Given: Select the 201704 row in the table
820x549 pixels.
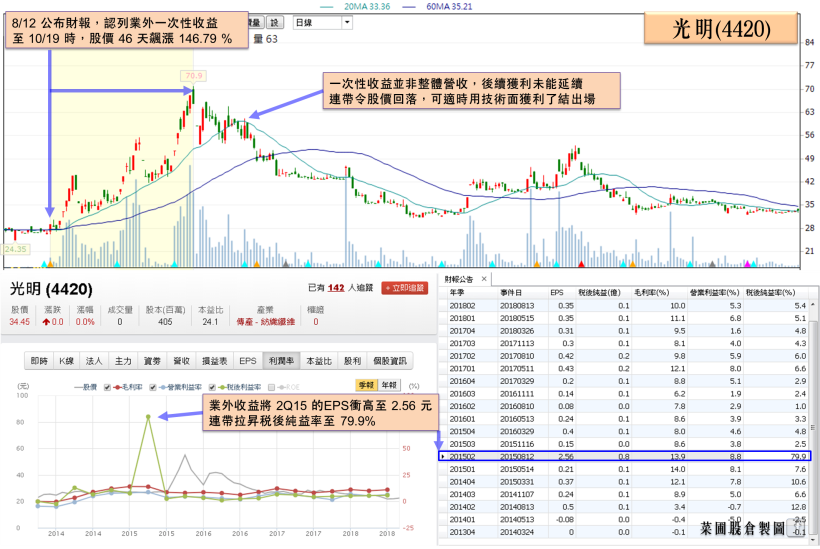Looking at the screenshot, I should coord(623,330).
